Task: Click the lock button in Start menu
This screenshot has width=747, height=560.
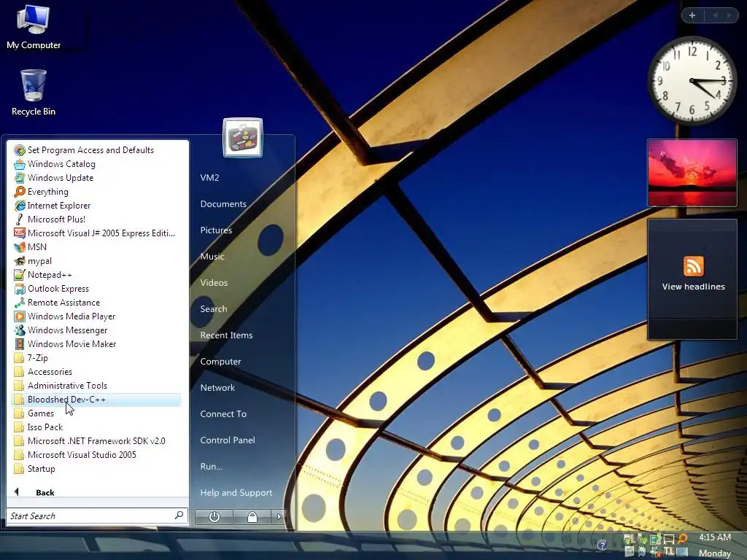Action: tap(252, 517)
